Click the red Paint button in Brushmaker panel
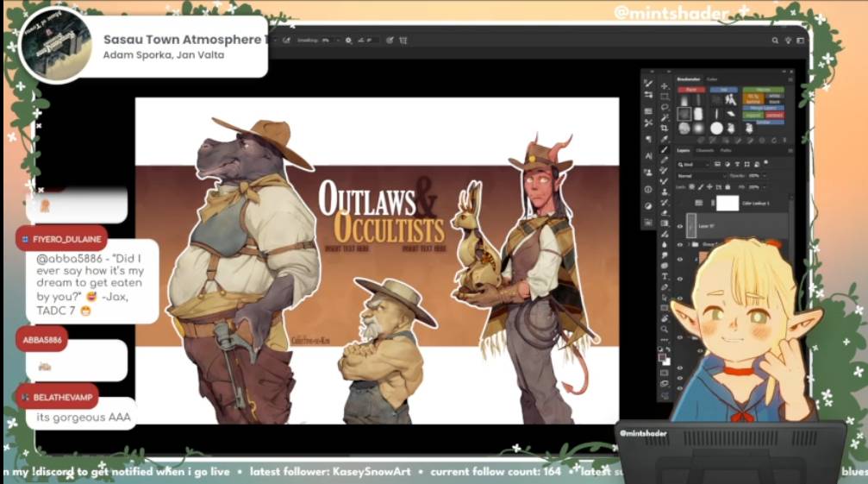868x484 pixels. [690, 90]
